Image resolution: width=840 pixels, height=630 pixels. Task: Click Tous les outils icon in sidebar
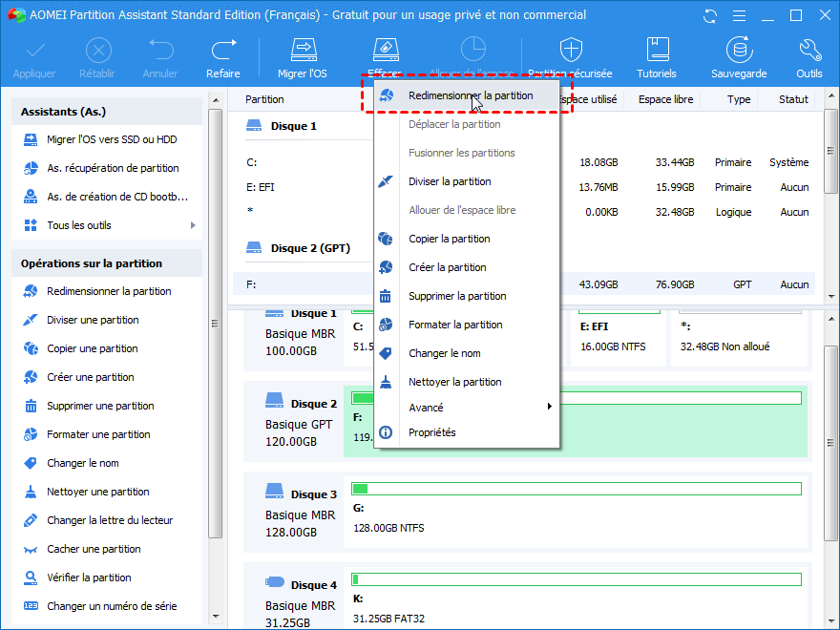(x=31, y=225)
